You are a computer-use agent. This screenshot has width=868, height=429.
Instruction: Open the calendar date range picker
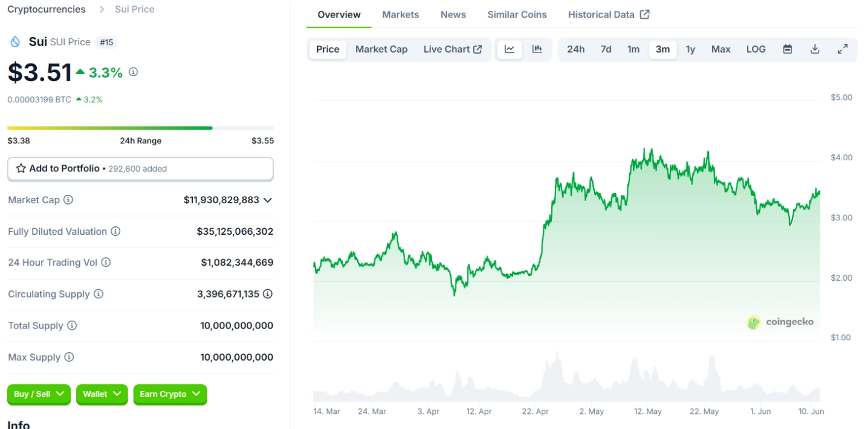788,49
